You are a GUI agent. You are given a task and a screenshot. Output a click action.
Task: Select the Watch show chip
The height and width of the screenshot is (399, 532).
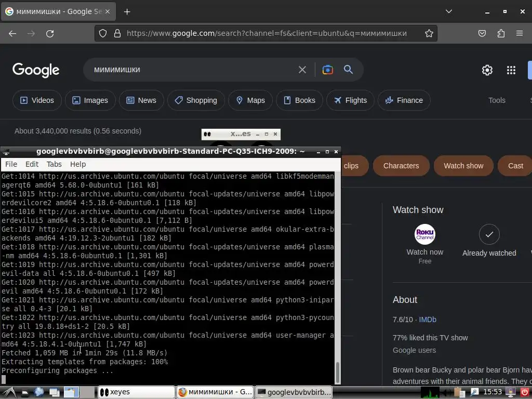(x=463, y=166)
